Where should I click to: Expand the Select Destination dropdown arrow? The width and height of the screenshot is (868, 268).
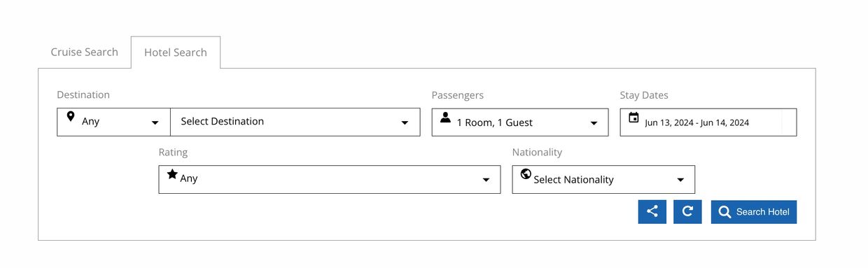click(405, 123)
